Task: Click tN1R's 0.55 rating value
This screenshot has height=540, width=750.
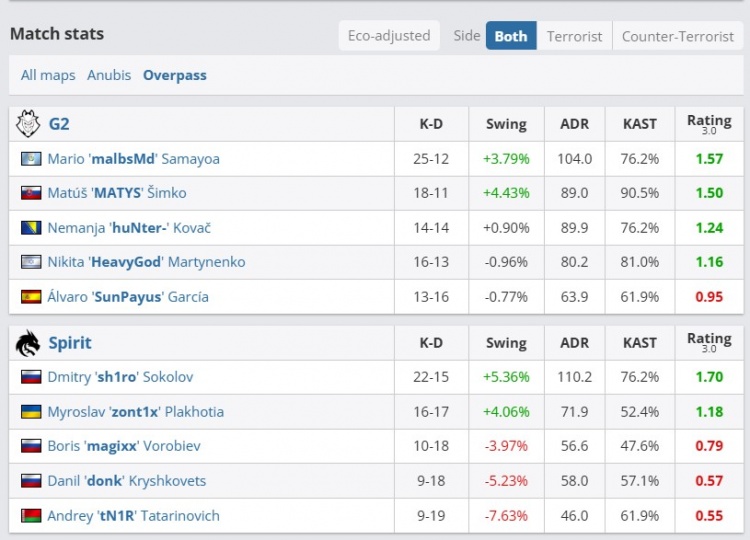Action: tap(709, 516)
